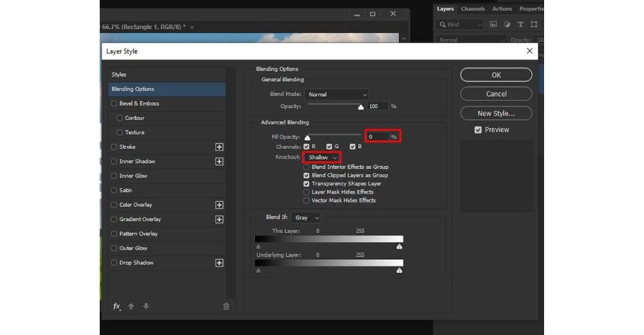
Task: Uncheck the G channel checkbox
Action: coord(330,146)
